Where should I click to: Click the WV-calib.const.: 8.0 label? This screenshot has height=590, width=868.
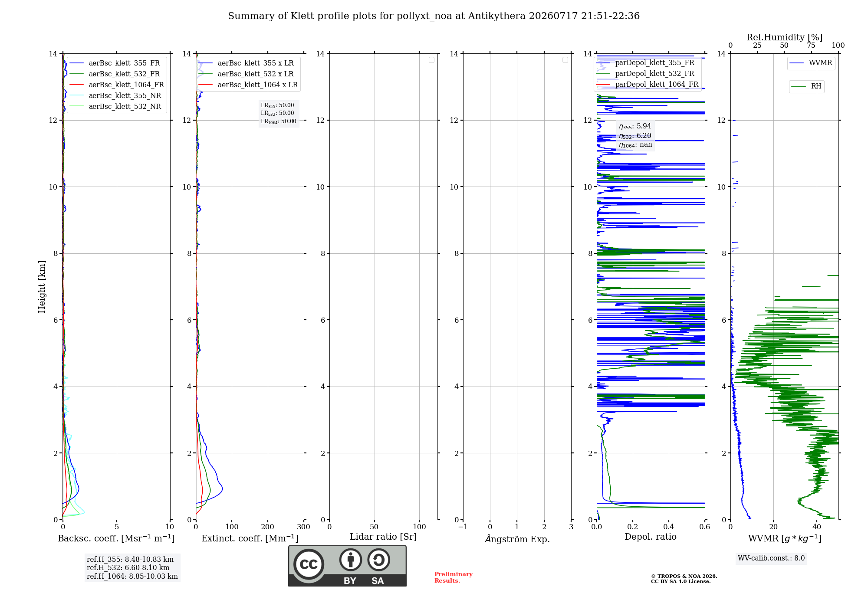[771, 558]
